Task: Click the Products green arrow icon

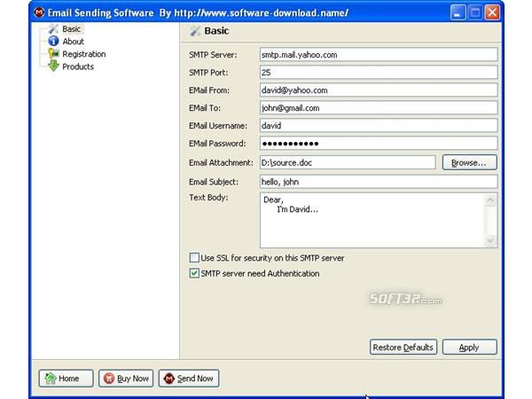Action: tap(53, 66)
